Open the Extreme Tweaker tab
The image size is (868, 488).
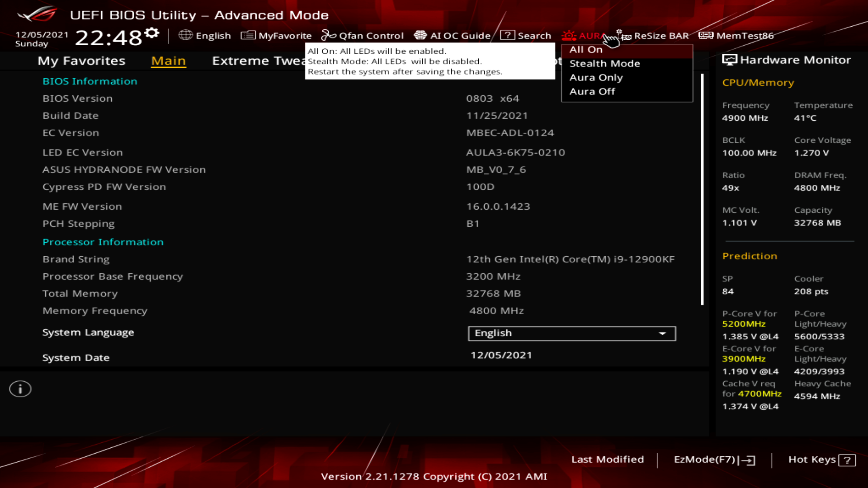tap(258, 61)
